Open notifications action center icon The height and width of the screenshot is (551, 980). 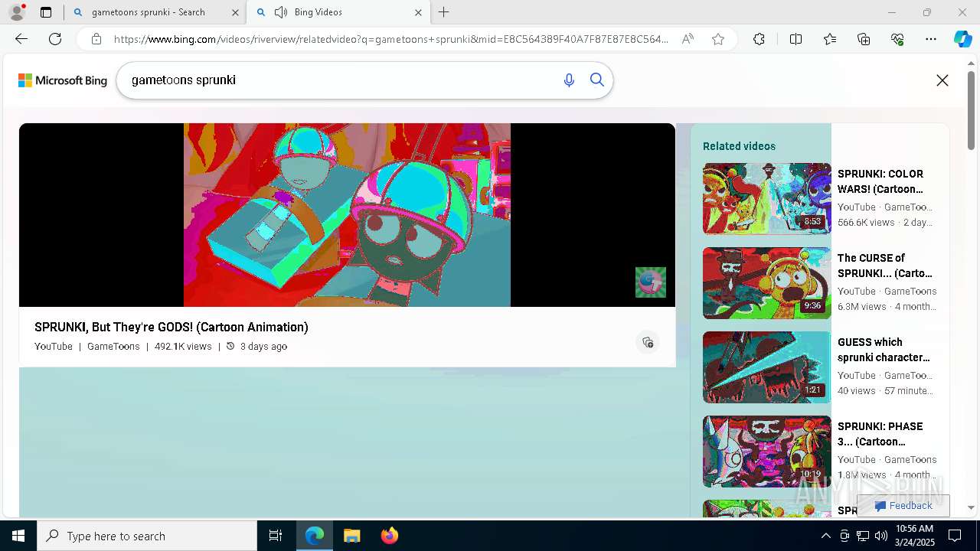[x=955, y=536]
